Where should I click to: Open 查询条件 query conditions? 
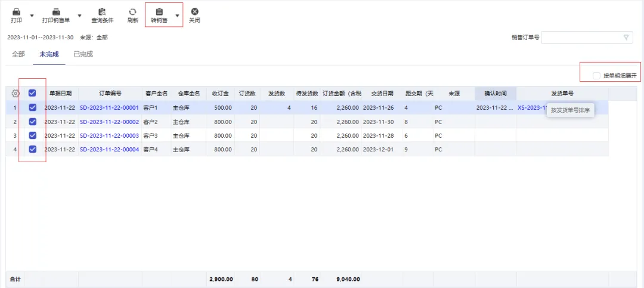coord(102,12)
